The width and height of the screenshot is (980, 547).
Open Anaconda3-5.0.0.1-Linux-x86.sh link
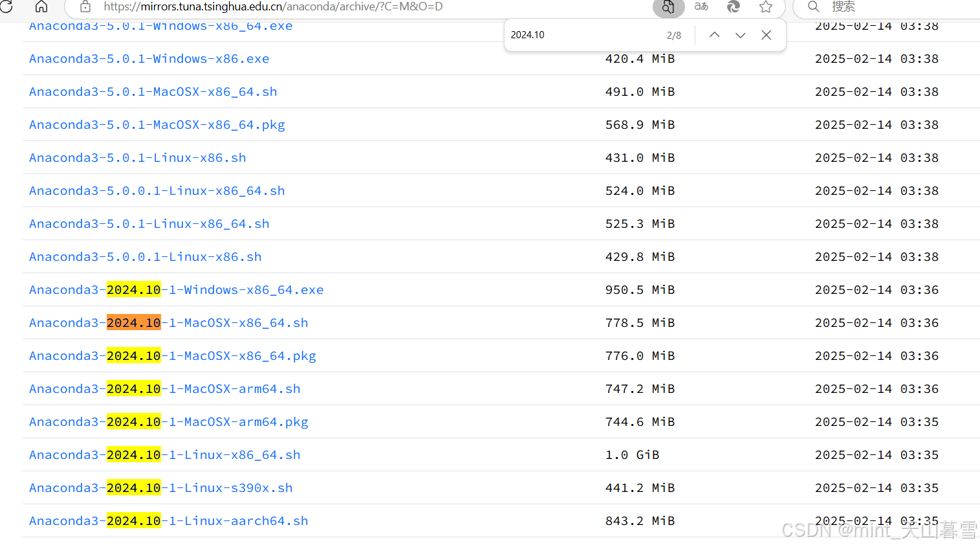click(145, 257)
